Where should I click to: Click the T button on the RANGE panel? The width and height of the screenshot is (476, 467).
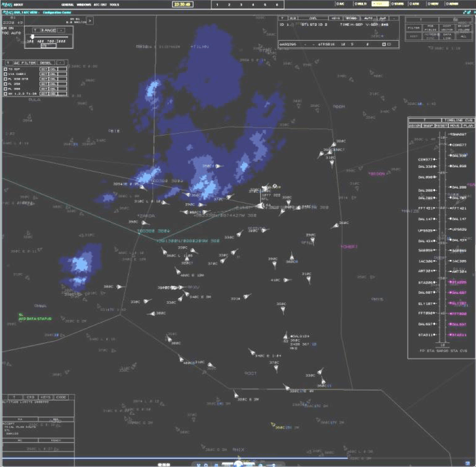click(36, 30)
